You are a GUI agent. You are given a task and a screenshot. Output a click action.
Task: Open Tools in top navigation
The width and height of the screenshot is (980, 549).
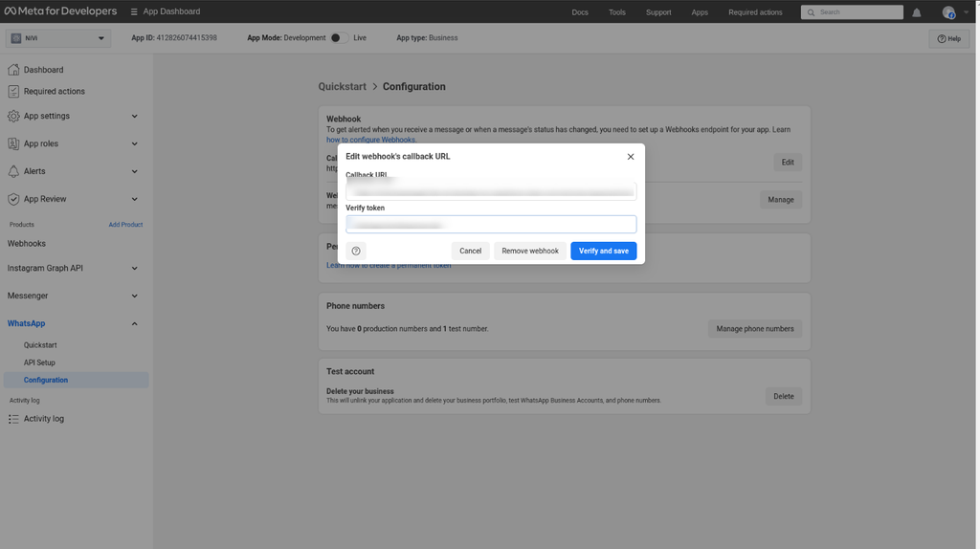[617, 12]
